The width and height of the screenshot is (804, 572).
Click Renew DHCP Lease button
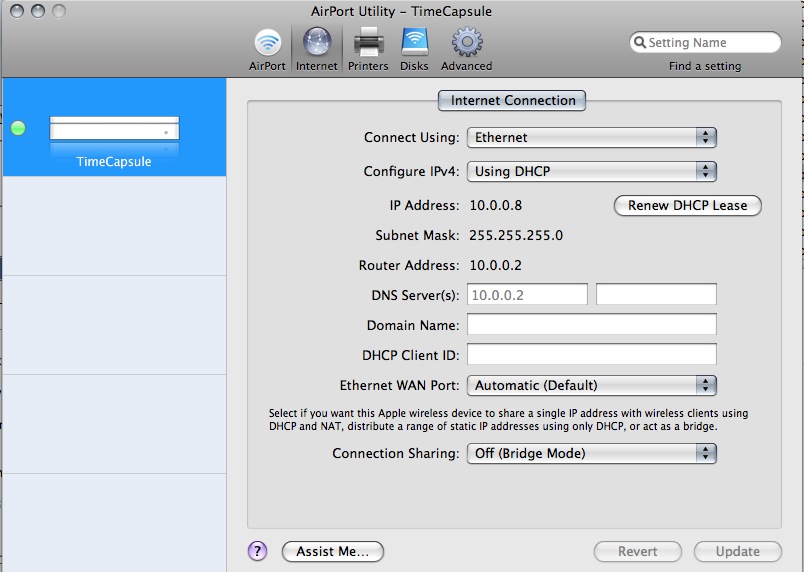[688, 206]
